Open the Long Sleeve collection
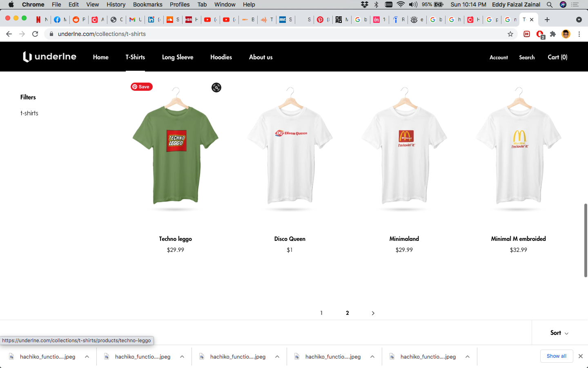 click(x=178, y=57)
